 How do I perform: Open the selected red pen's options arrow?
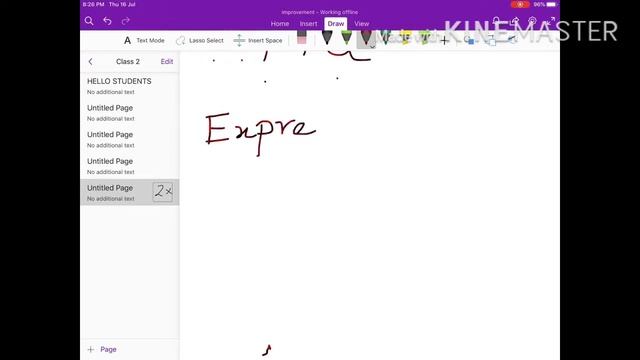click(x=372, y=46)
